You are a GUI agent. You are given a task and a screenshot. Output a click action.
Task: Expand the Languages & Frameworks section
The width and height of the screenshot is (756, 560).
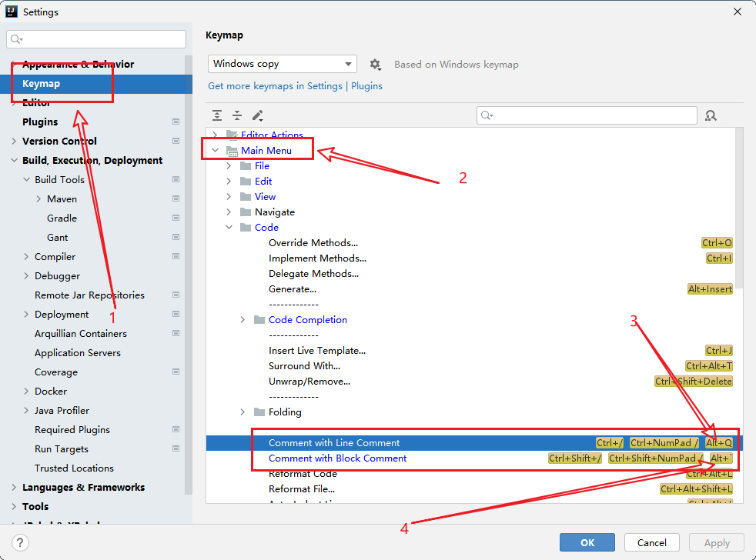14,487
